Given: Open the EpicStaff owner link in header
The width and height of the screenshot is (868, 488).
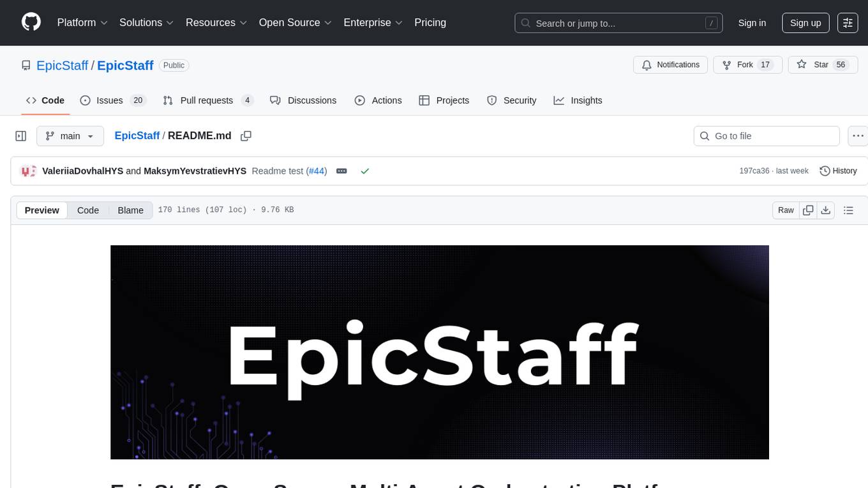Looking at the screenshot, I should tap(62, 65).
